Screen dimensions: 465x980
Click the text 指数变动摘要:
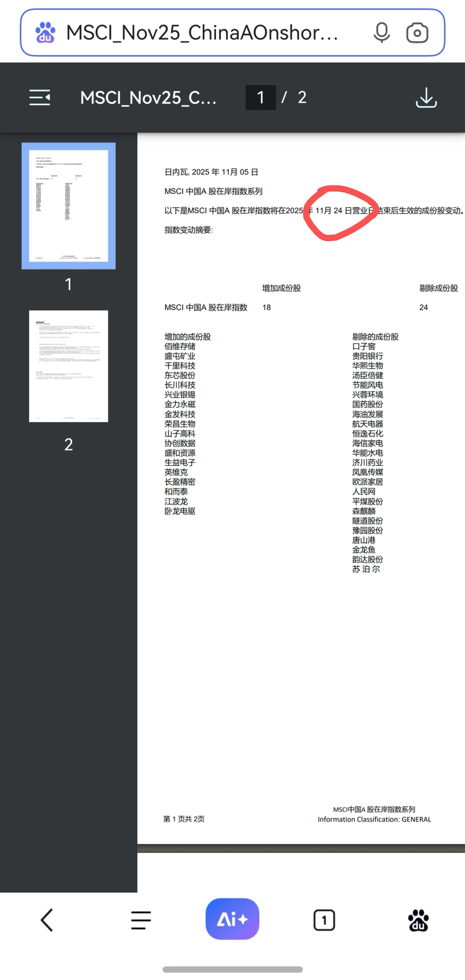click(189, 230)
